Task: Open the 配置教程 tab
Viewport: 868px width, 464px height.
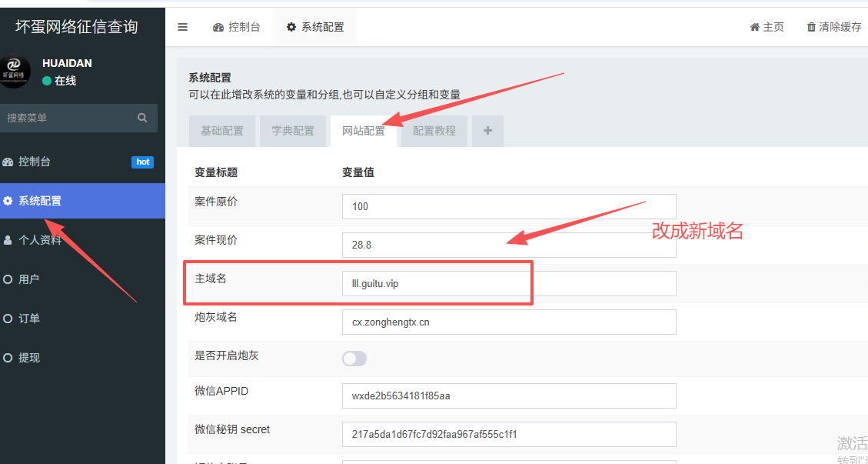Action: (x=434, y=131)
